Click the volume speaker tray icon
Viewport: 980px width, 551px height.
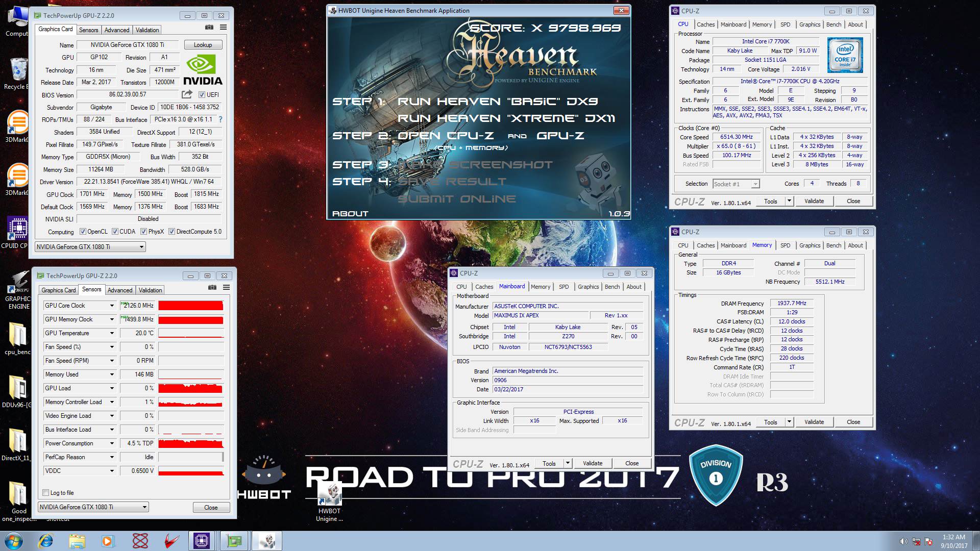[903, 541]
